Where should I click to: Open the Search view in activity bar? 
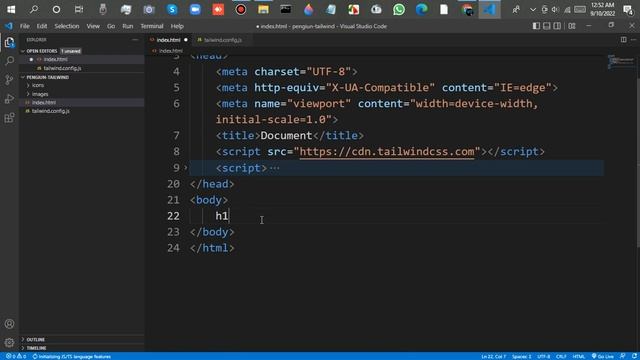9,61
